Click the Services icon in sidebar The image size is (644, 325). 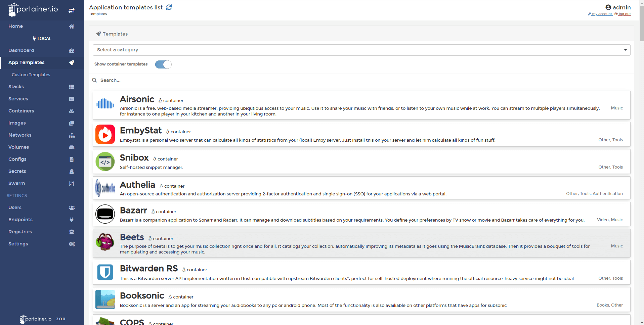tap(72, 99)
